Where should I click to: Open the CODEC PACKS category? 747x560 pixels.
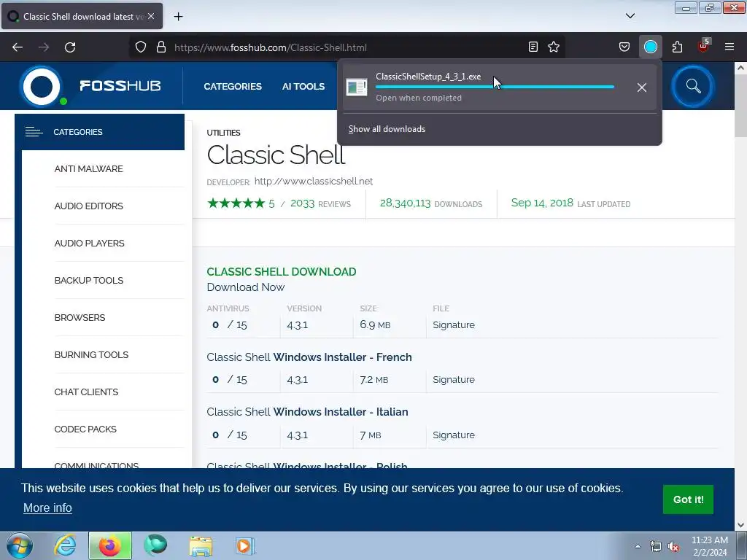tap(85, 429)
